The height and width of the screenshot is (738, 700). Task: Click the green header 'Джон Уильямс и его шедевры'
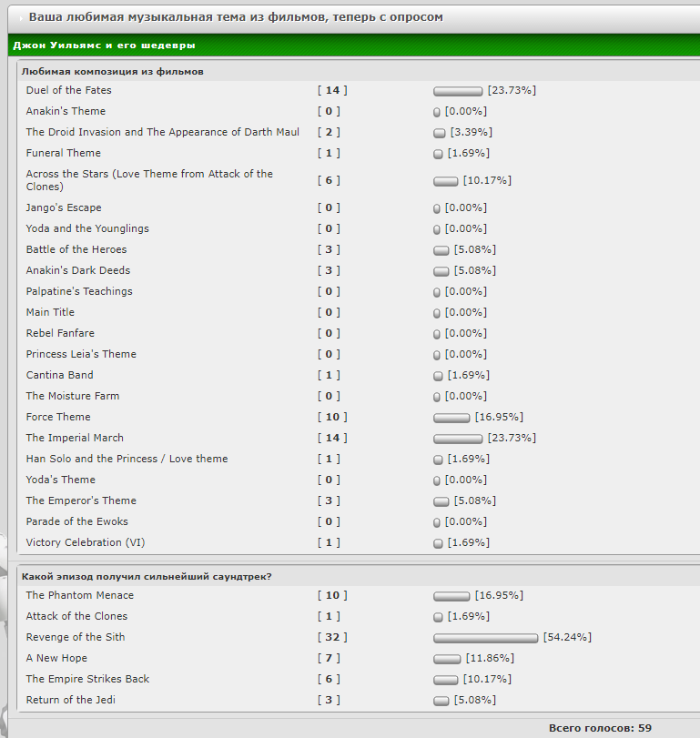click(x=104, y=45)
